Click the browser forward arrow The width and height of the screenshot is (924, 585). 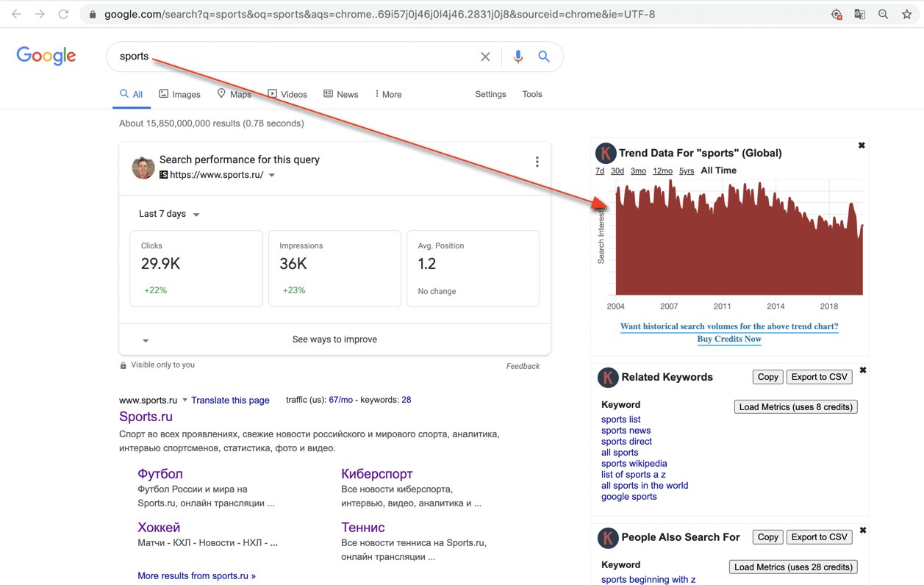40,14
